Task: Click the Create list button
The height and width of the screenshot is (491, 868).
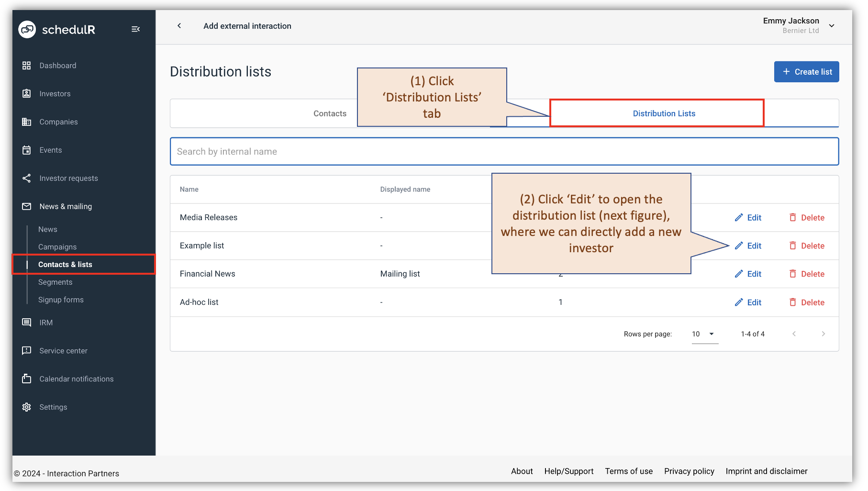Action: point(806,71)
